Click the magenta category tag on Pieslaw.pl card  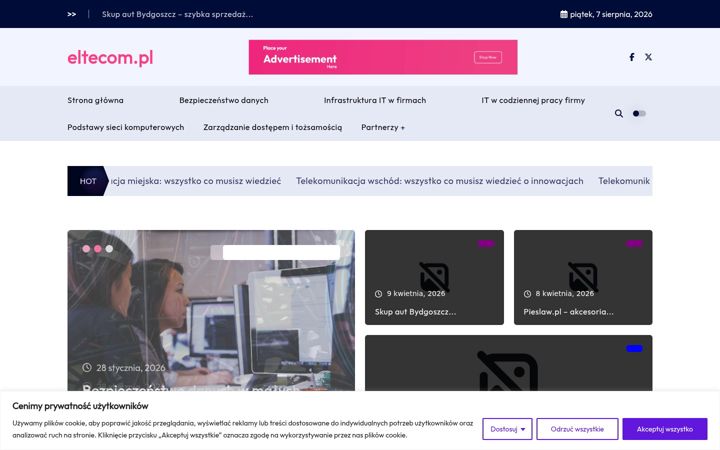coord(635,243)
